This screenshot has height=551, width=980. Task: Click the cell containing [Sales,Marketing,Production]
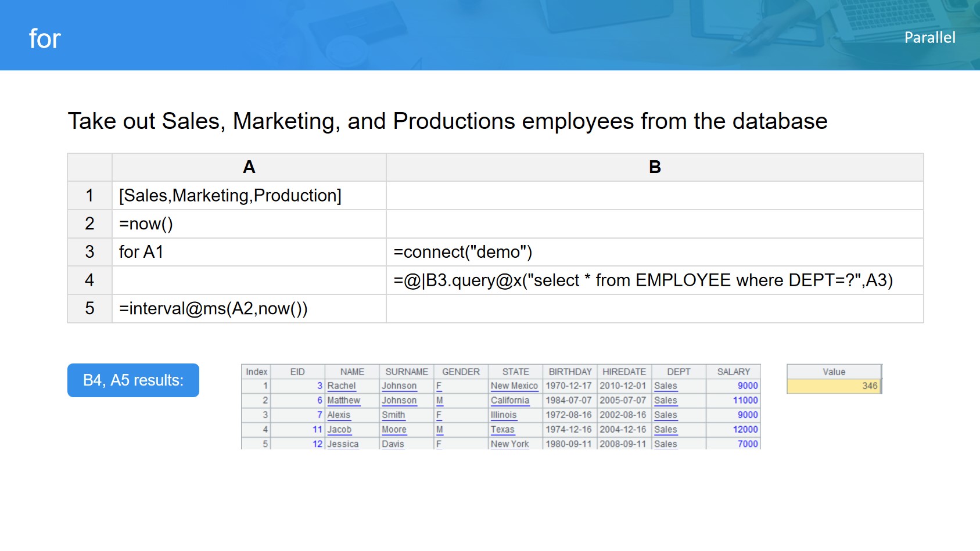point(230,196)
